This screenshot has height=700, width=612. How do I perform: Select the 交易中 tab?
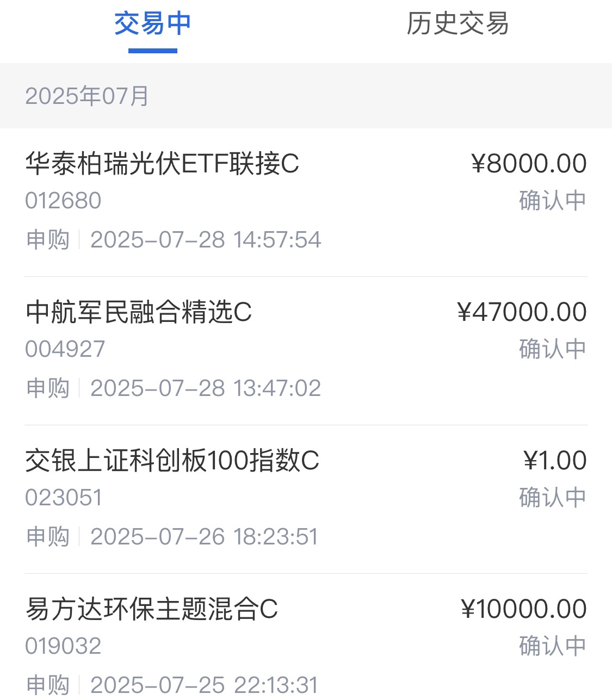[153, 24]
